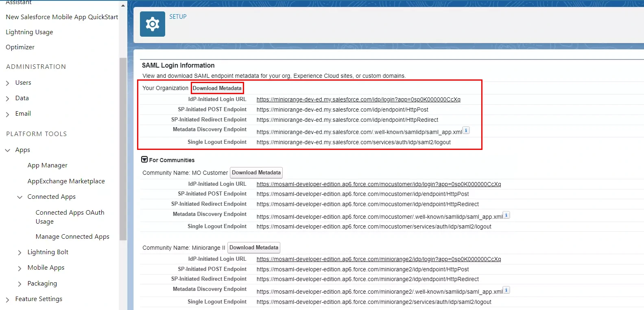The width and height of the screenshot is (644, 310).
Task: Select Connected Apps tree item
Action: pos(52,197)
